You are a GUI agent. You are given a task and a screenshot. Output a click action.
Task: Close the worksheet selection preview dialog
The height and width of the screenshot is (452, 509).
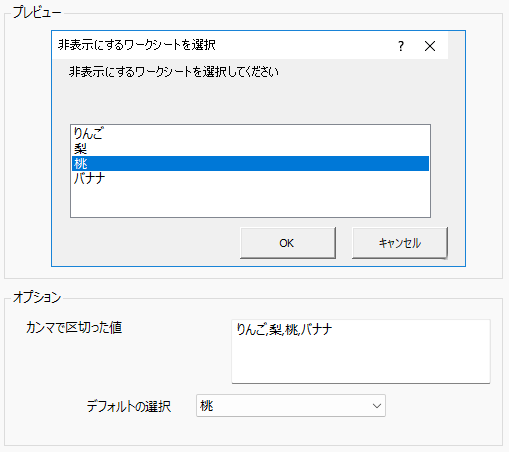[430, 46]
